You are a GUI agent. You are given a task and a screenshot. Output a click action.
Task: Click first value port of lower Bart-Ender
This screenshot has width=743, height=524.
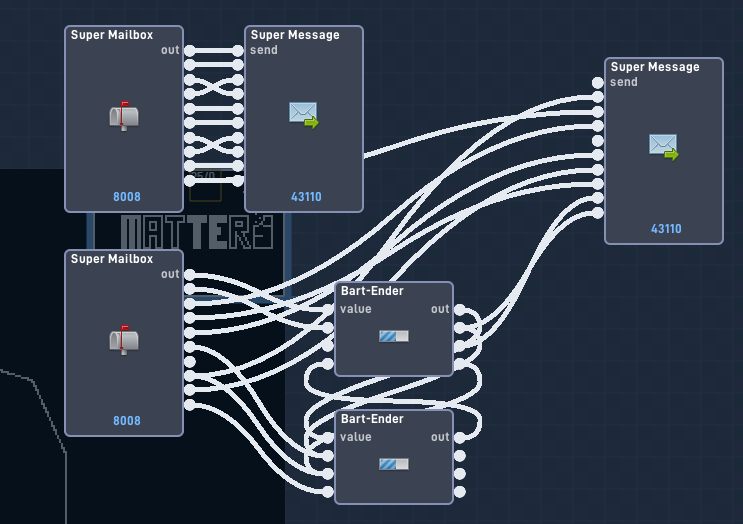click(328, 437)
